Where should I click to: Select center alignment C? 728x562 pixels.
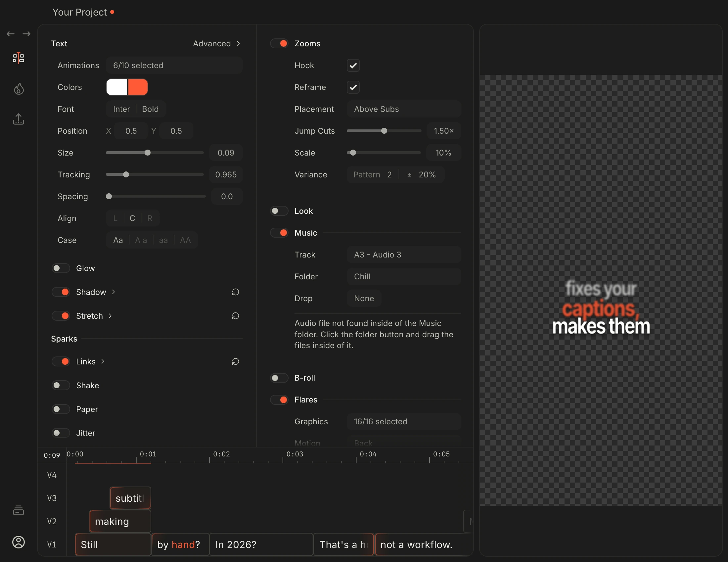tap(132, 218)
